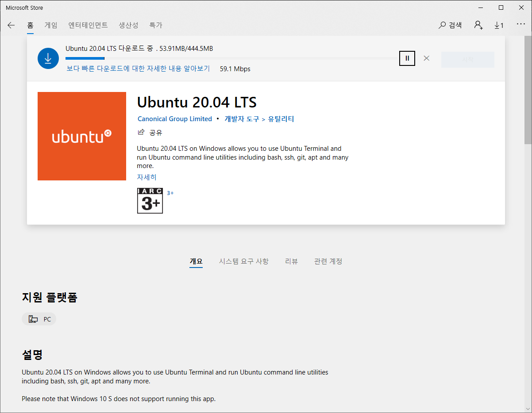Switch to 시스템 요구 사항 tab
This screenshot has height=413, width=532.
tap(244, 261)
